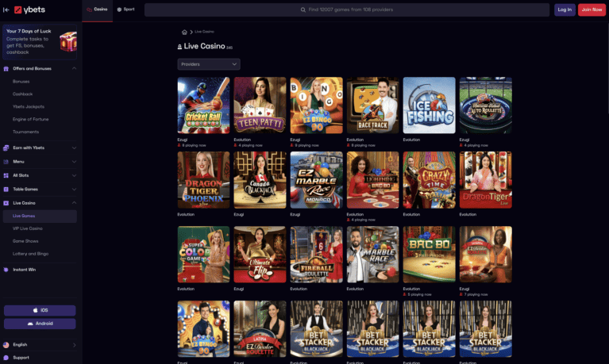Open the Tournaments page

[25, 132]
